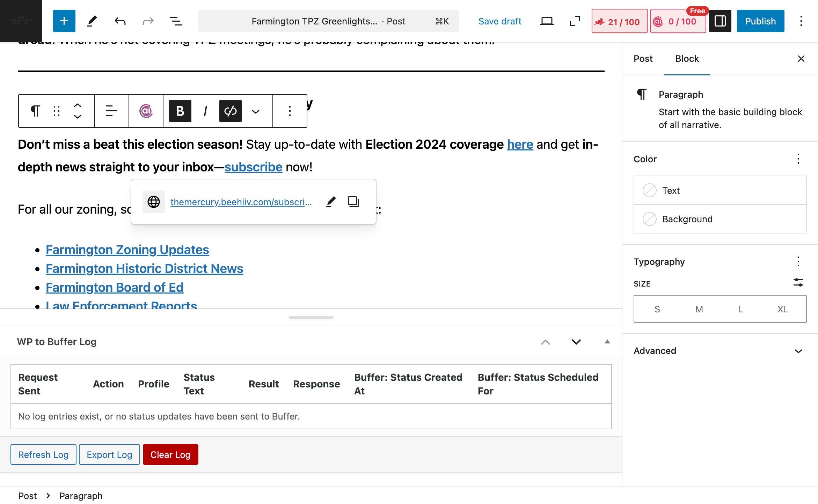Open the 0/100 content AI score
This screenshot has height=504, width=818.
(678, 21)
